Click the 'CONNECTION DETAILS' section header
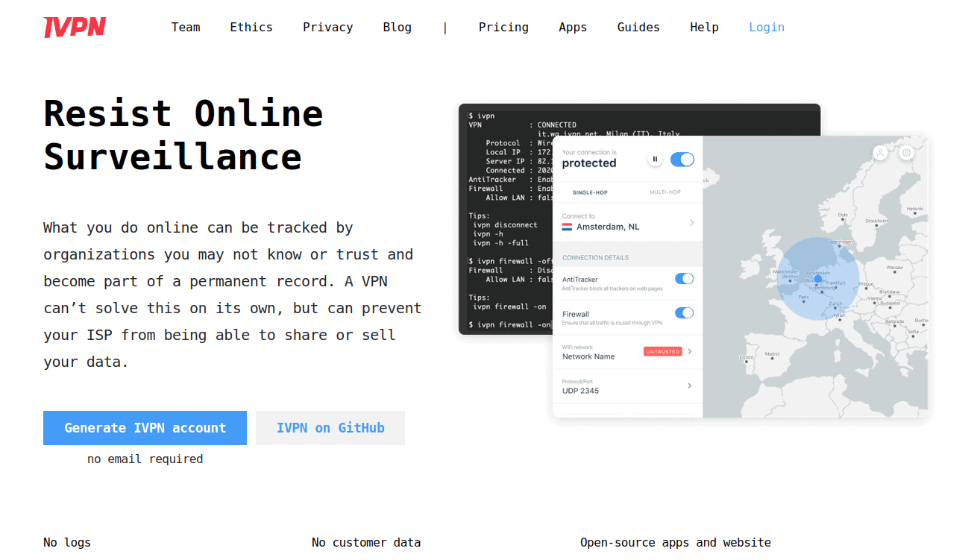The image size is (977, 560). coord(595,258)
